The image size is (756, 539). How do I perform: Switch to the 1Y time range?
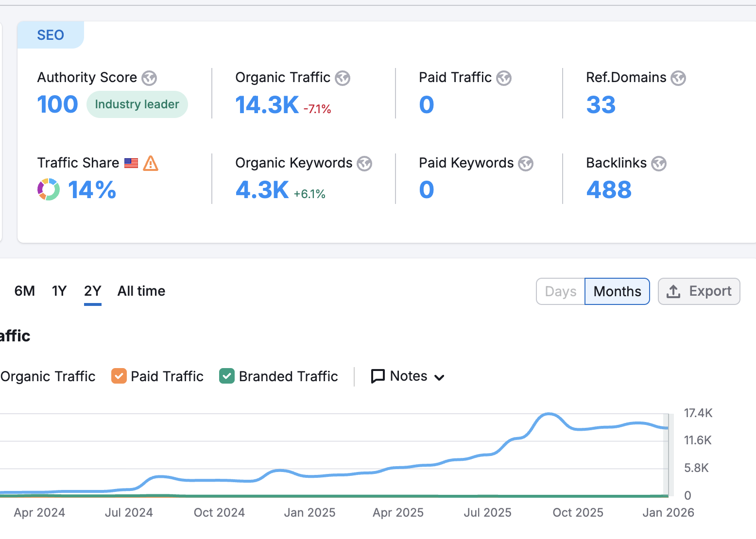pos(59,291)
